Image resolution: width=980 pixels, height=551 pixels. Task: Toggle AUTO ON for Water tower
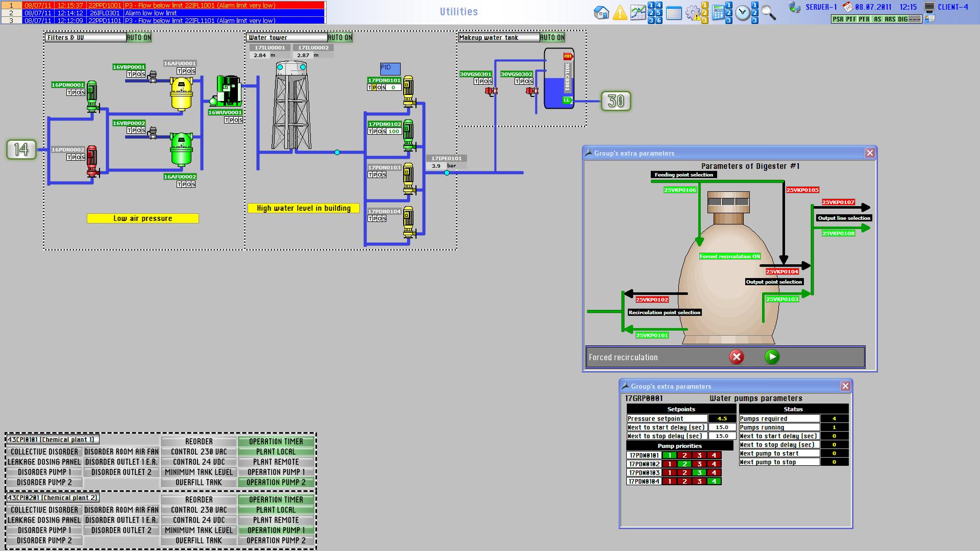[x=340, y=37]
